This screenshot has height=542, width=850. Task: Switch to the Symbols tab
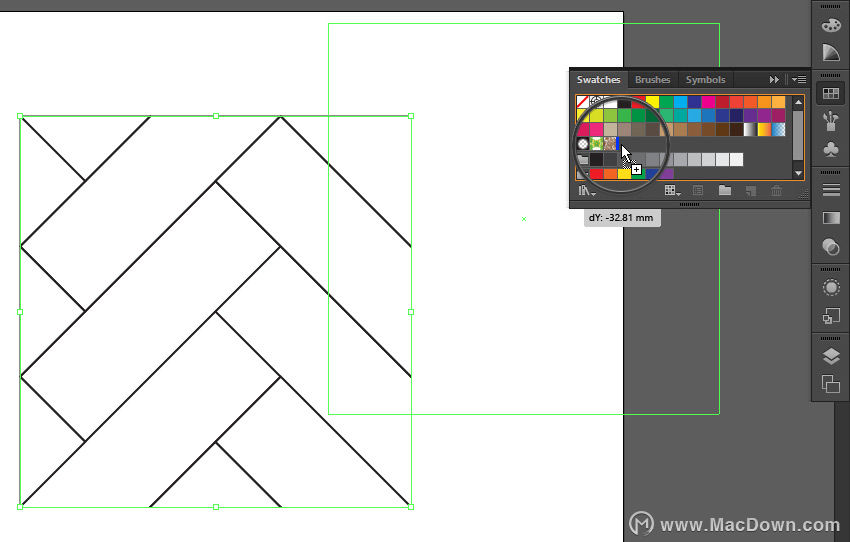pos(705,80)
